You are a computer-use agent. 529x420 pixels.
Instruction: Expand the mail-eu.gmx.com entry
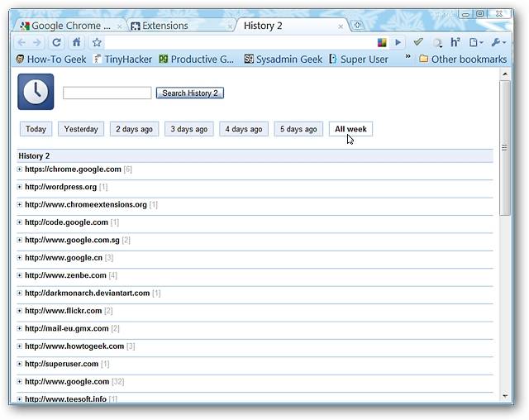point(20,328)
